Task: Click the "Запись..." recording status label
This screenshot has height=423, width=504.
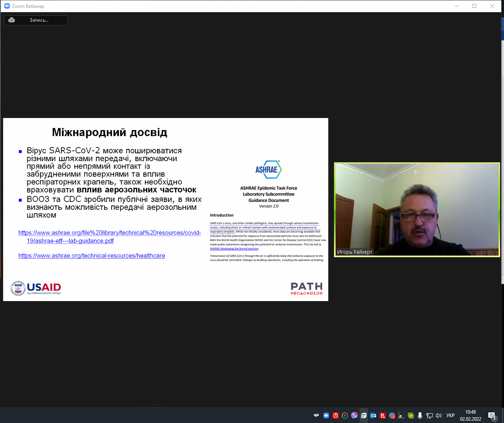Action: pyautogui.click(x=39, y=20)
